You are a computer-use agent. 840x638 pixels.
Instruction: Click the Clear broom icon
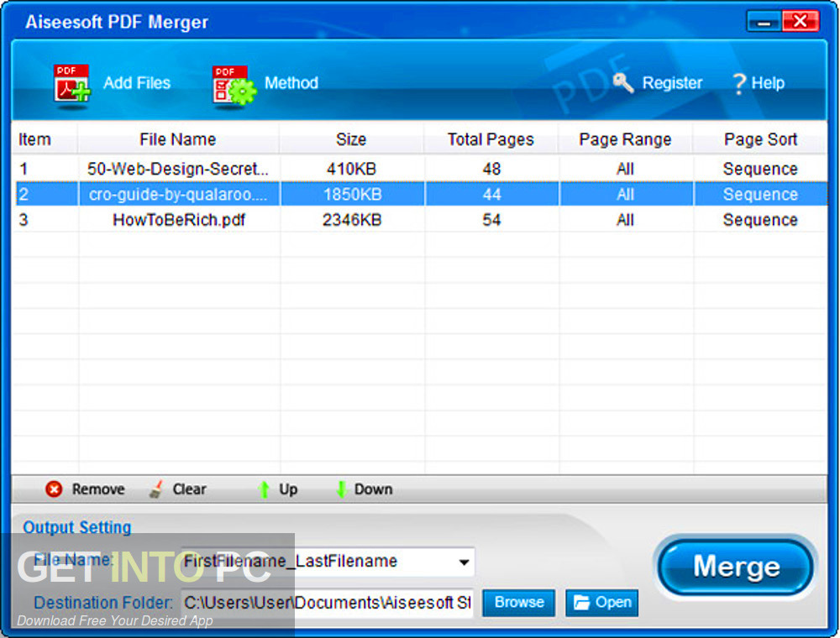tap(156, 489)
